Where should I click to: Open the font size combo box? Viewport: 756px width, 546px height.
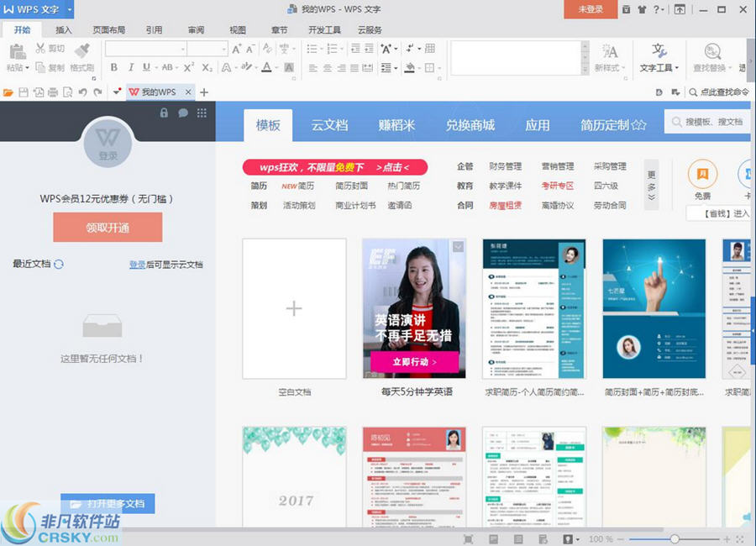(x=207, y=49)
